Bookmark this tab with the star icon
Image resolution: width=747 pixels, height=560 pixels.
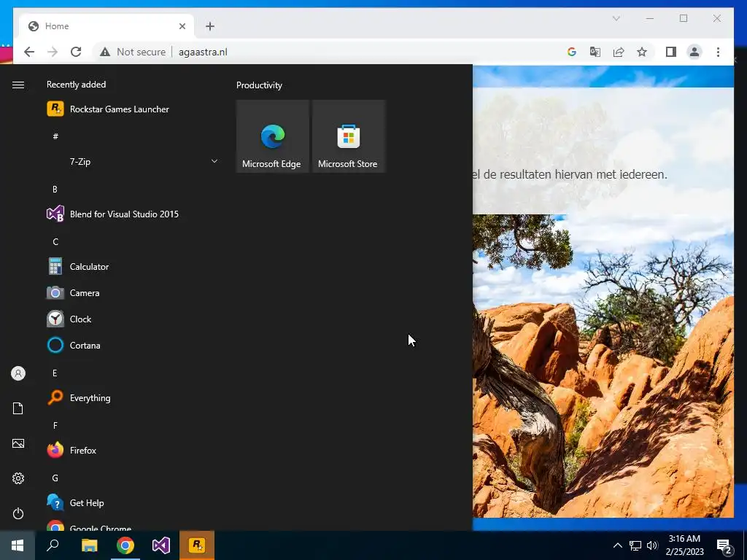click(x=642, y=52)
